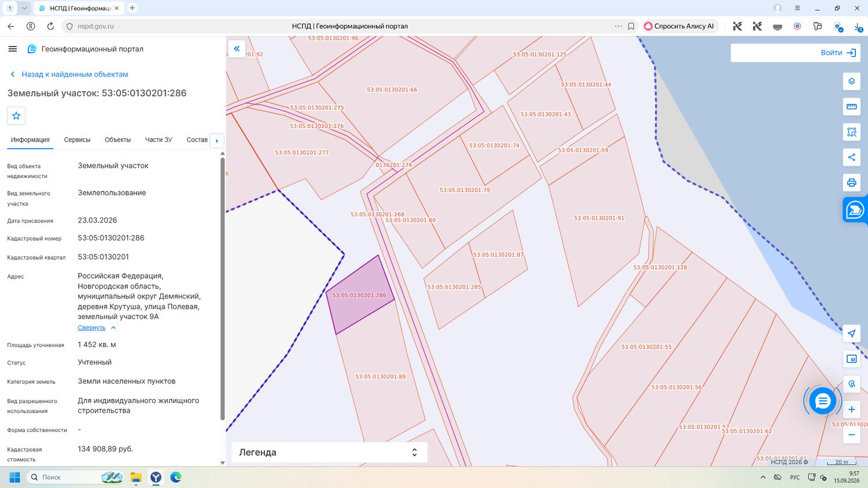Share the map with share icon
The width and height of the screenshot is (868, 488).
click(x=851, y=157)
